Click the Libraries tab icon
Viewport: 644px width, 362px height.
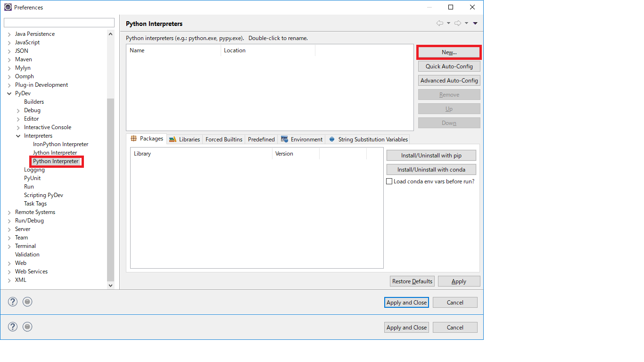click(x=172, y=139)
